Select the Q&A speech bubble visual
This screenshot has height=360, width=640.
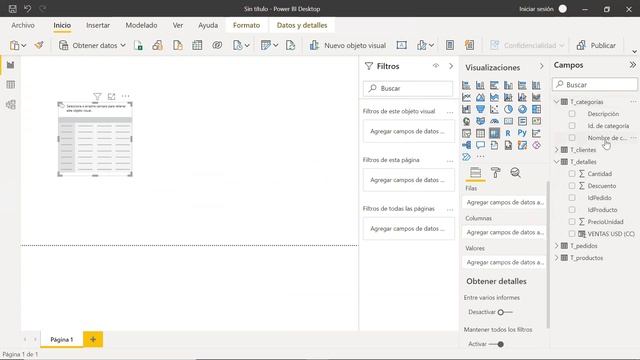coord(480,145)
